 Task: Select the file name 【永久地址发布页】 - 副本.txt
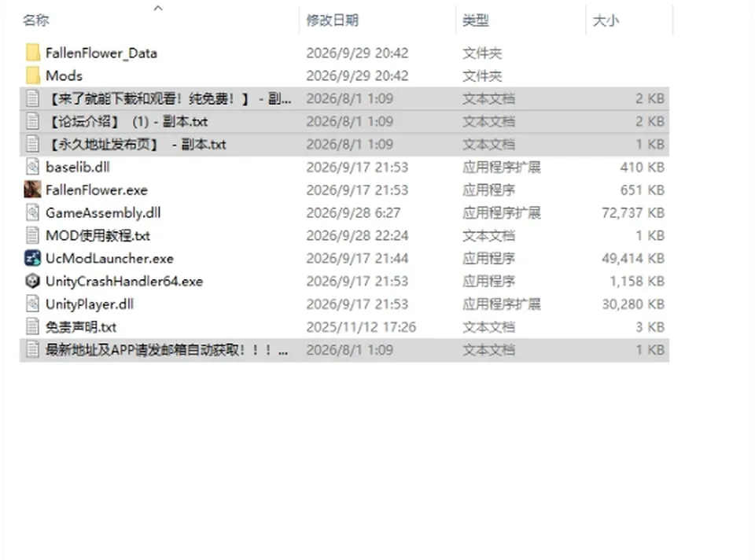136,144
